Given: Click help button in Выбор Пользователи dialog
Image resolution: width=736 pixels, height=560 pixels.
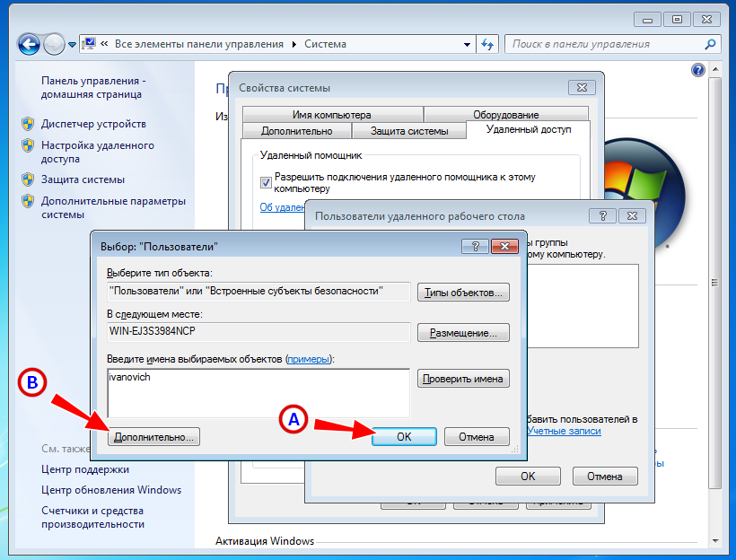Looking at the screenshot, I should point(476,247).
